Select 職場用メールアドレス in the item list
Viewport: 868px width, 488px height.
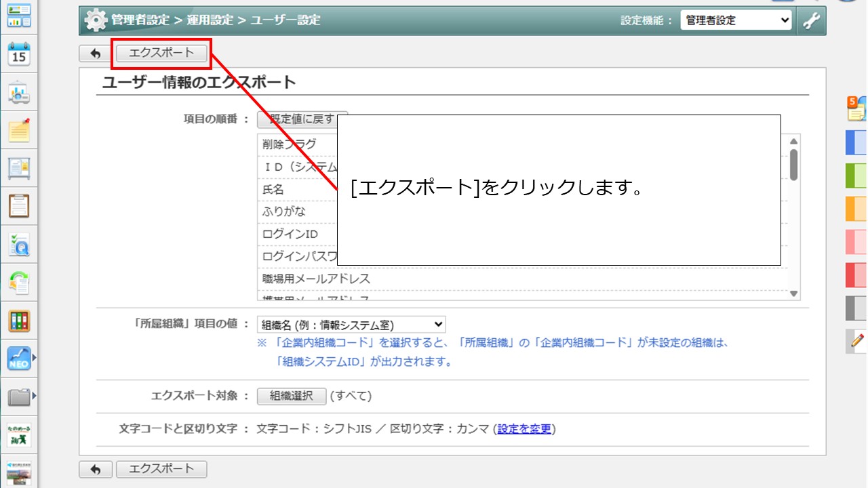(316, 279)
